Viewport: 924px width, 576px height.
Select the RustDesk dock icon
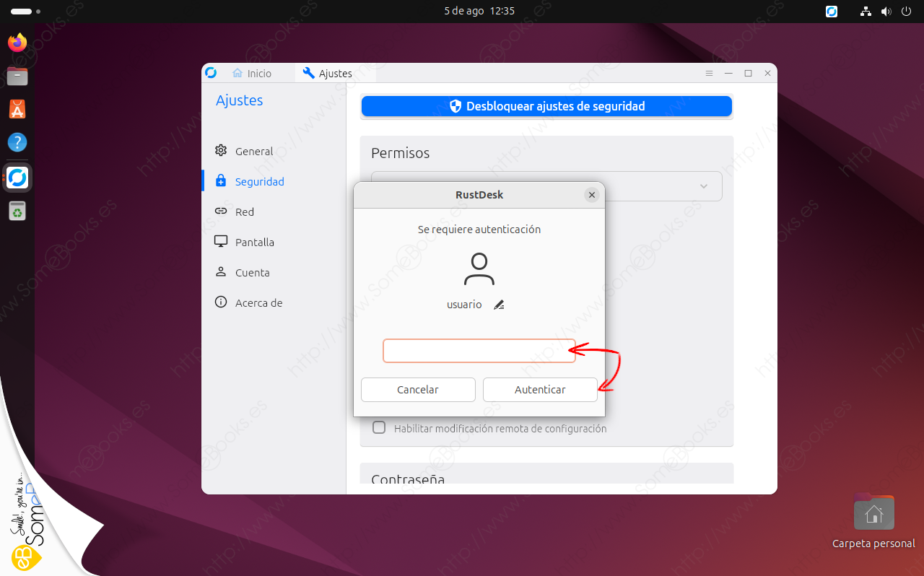click(x=17, y=178)
